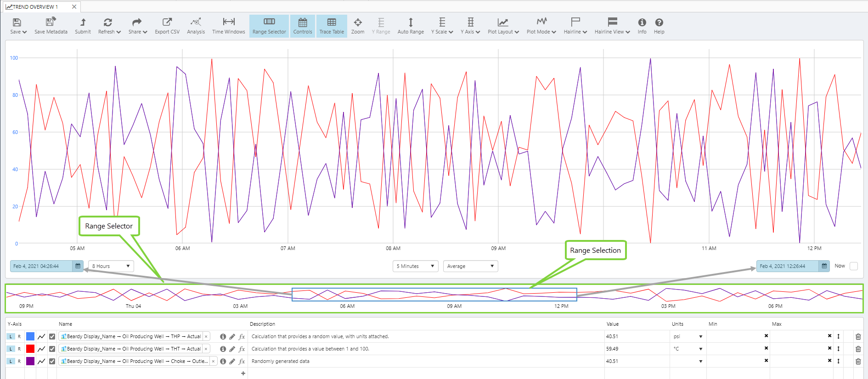Uncheck visibility of the THP Actual trace
Screen dimensions: 868x379
[x=52, y=336]
